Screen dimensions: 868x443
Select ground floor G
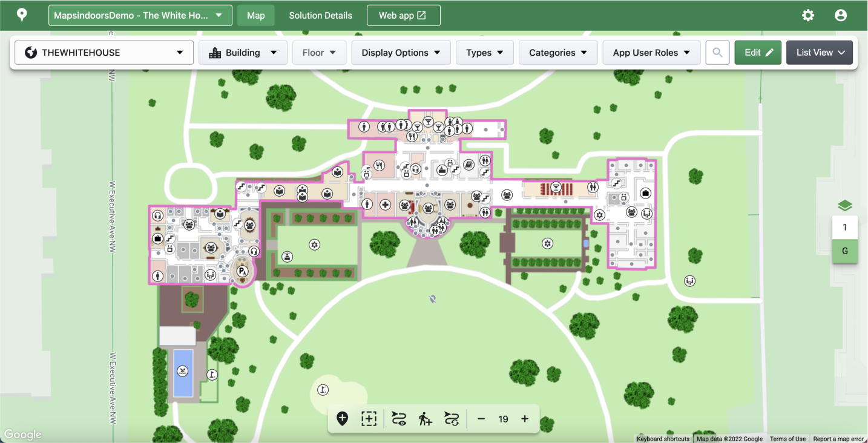pyautogui.click(x=844, y=251)
